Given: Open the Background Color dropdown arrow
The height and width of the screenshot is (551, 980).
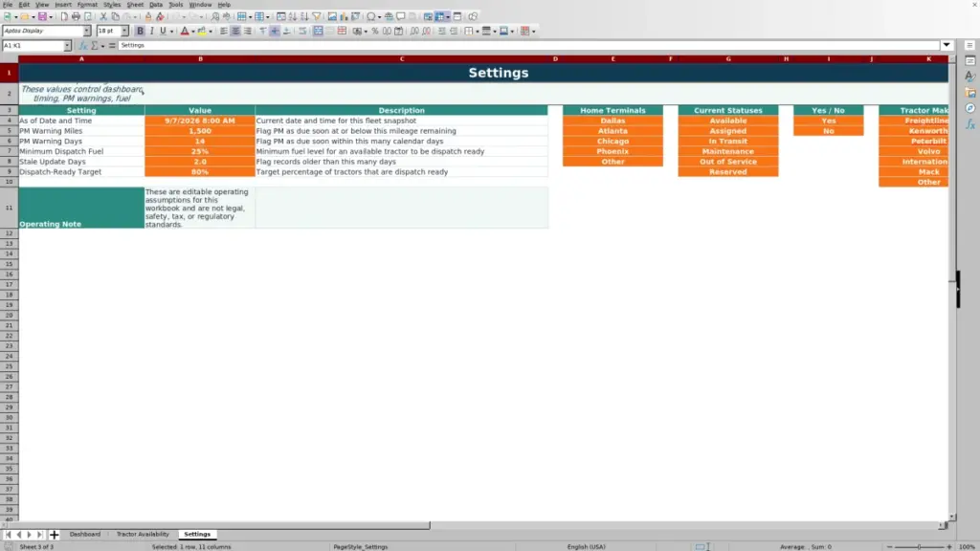Looking at the screenshot, I should coord(211,32).
